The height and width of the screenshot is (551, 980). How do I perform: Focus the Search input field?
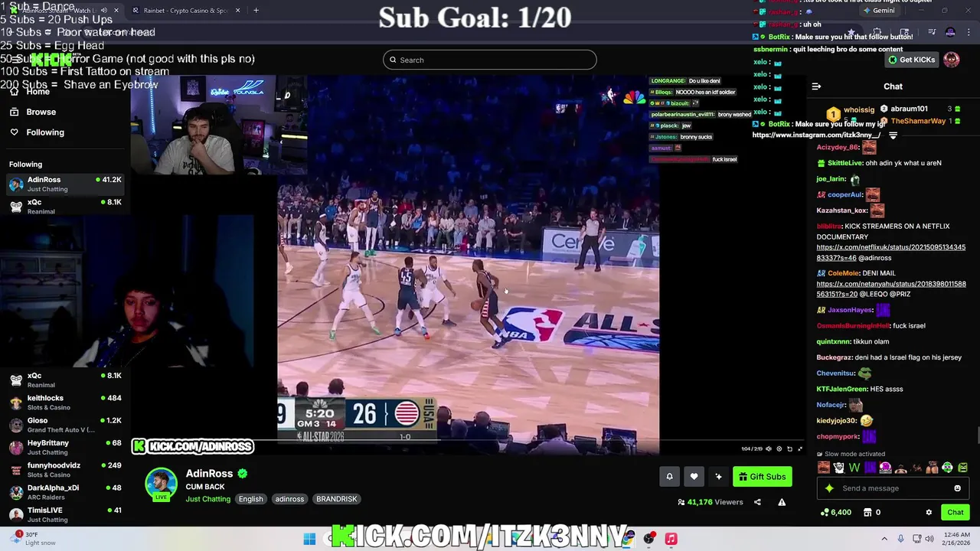click(x=490, y=60)
